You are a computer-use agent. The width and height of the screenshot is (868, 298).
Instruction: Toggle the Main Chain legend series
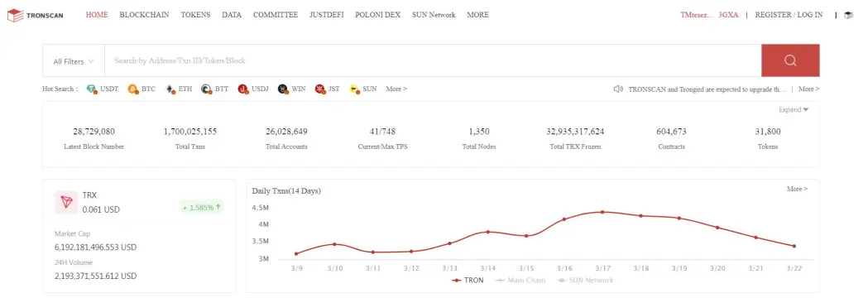(x=520, y=281)
